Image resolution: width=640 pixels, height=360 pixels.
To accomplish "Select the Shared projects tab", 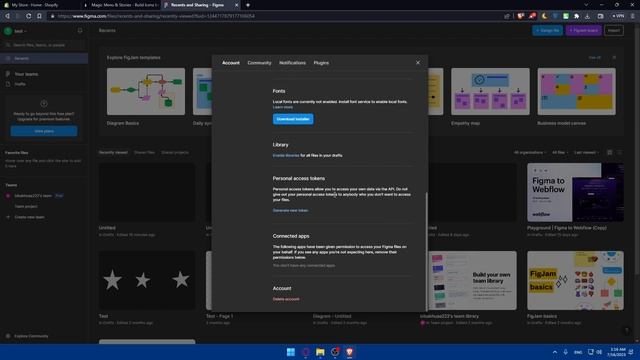I will (x=175, y=153).
